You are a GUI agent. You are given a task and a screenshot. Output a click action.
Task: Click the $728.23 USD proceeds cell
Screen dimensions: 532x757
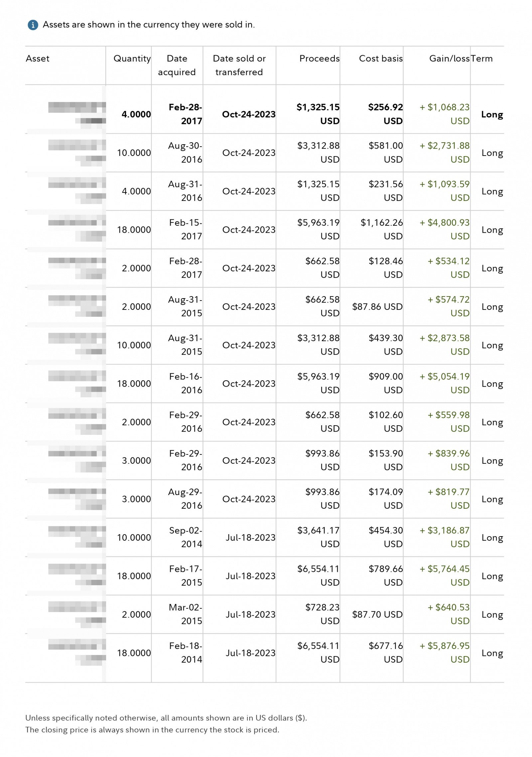coord(322,614)
